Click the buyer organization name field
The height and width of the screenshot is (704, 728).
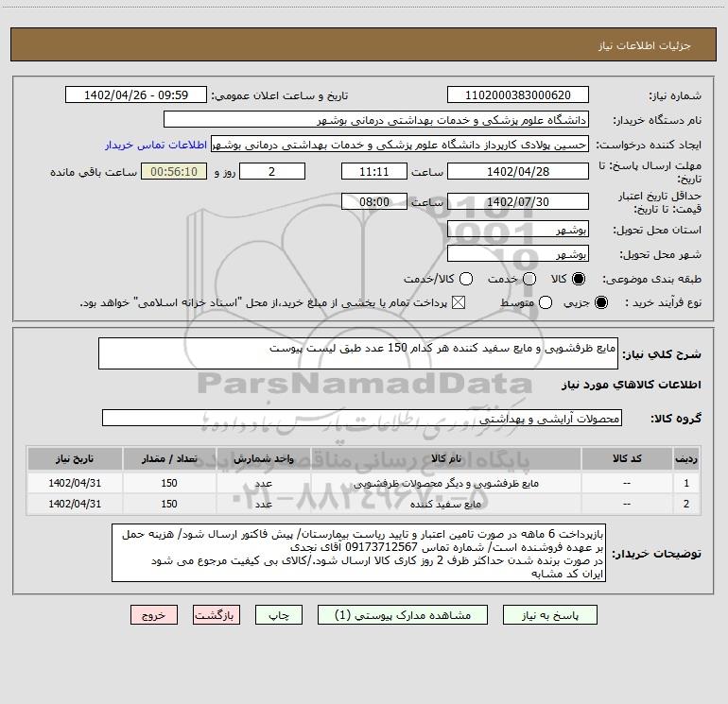tap(376, 120)
